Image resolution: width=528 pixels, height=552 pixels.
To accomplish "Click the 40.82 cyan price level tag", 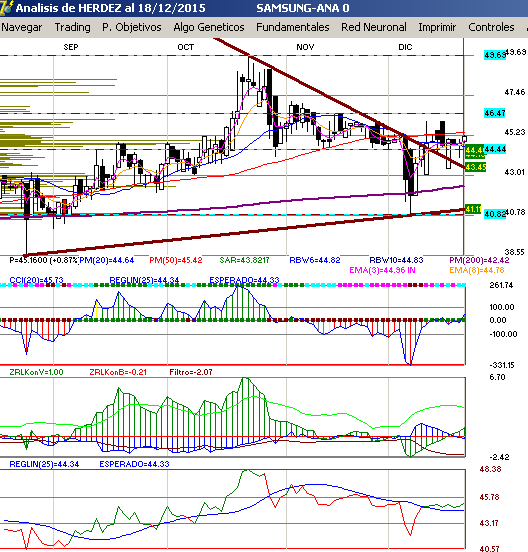I will [x=495, y=214].
